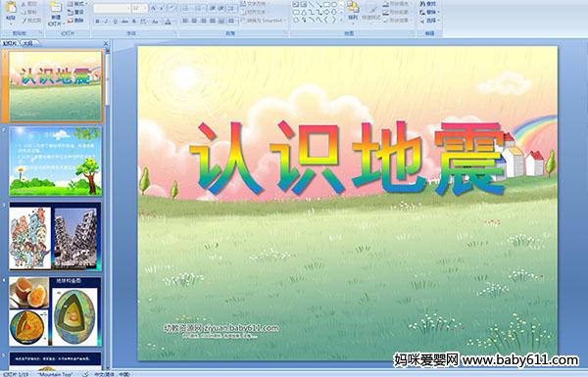The height and width of the screenshot is (377, 588).
Task: Open the Font group dialog launcher
Action: click(x=175, y=33)
